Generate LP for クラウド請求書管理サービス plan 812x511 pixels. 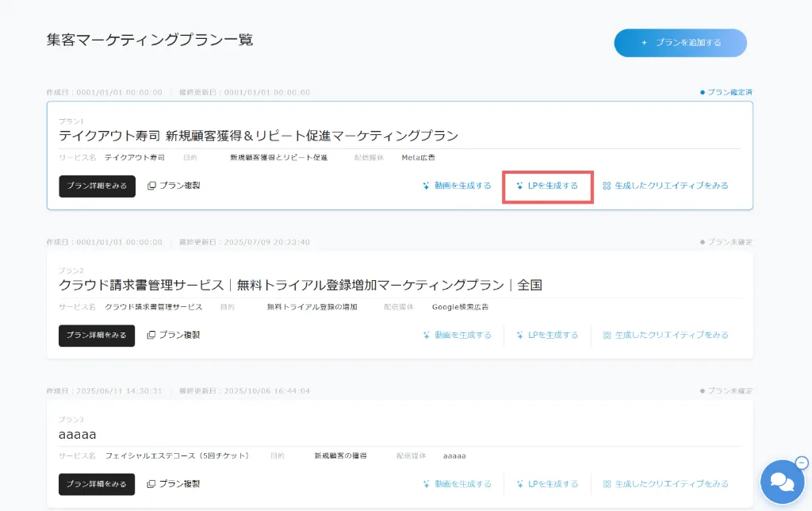[x=547, y=335]
